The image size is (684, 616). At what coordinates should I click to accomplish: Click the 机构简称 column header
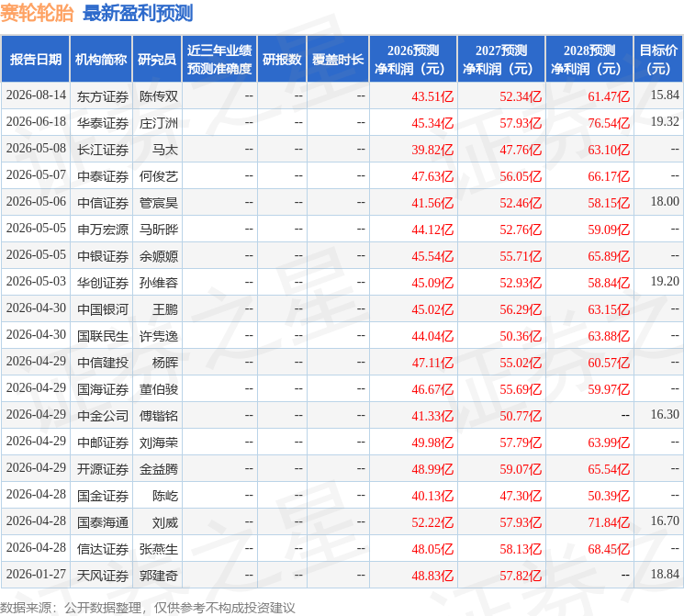pyautogui.click(x=101, y=59)
